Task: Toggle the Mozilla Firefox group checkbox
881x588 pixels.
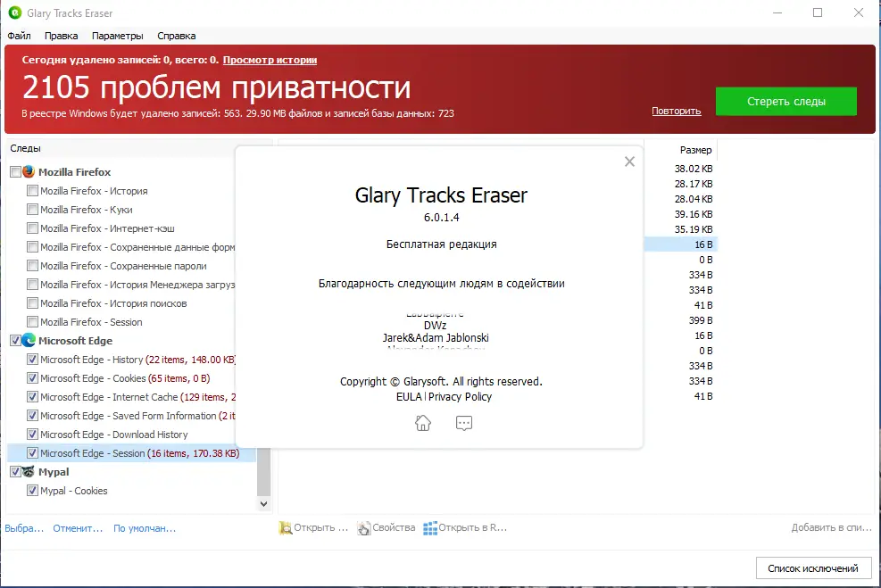Action: [16, 172]
